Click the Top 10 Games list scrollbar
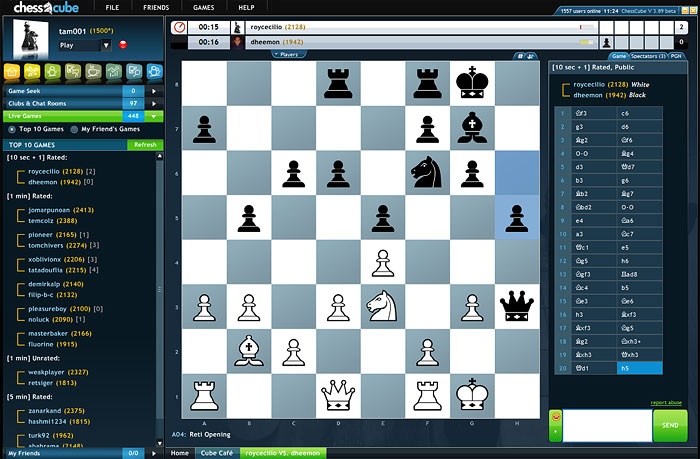 click(x=159, y=289)
